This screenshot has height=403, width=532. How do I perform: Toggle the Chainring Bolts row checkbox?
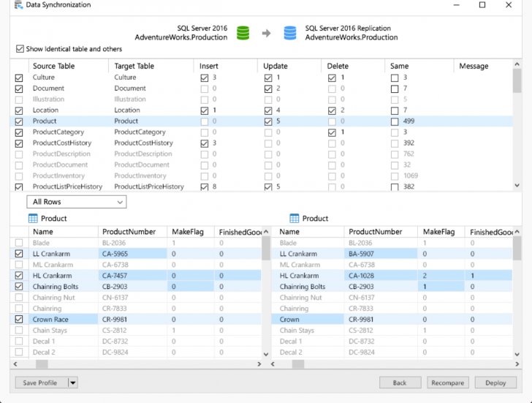pos(19,286)
